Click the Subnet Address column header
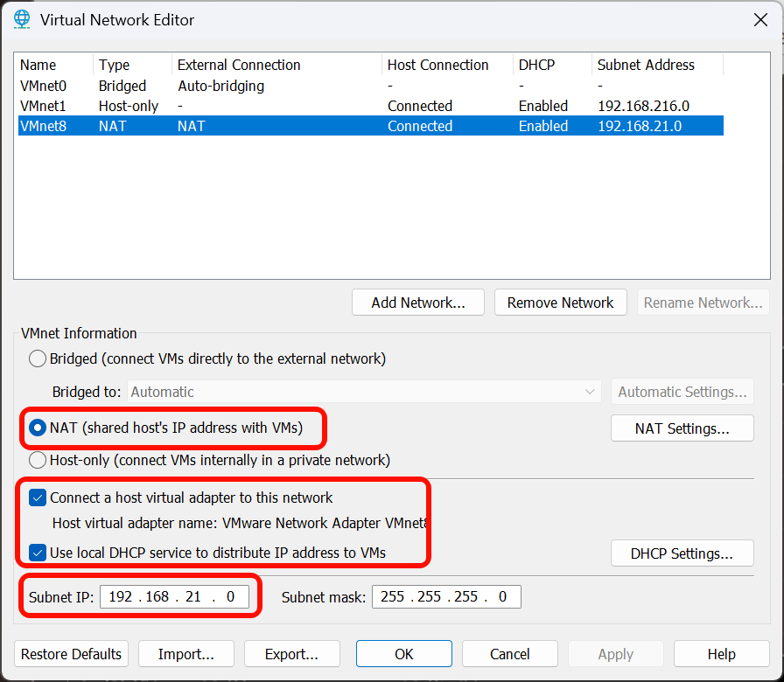Screen dimensions: 784x682 (x=657, y=65)
